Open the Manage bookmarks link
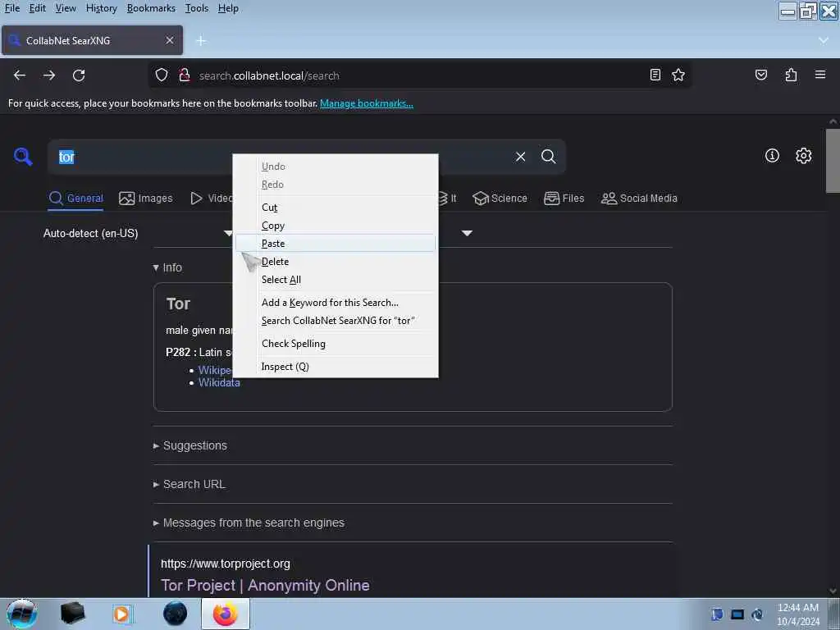 tap(367, 103)
